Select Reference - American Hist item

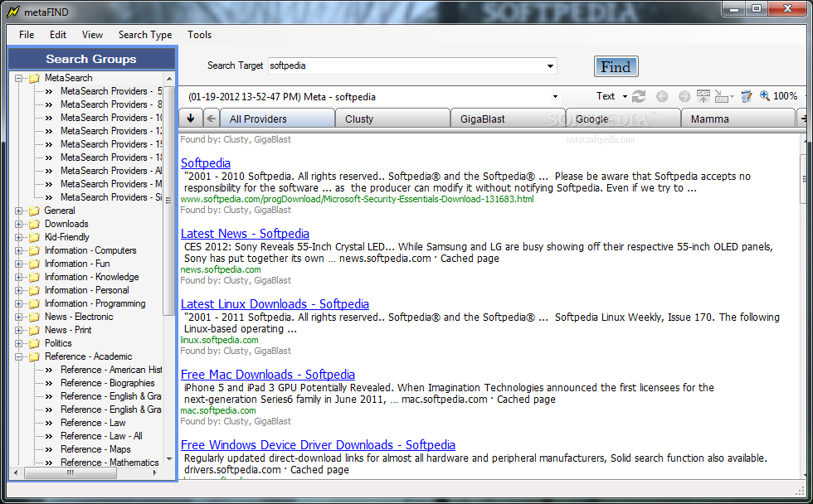coord(111,370)
